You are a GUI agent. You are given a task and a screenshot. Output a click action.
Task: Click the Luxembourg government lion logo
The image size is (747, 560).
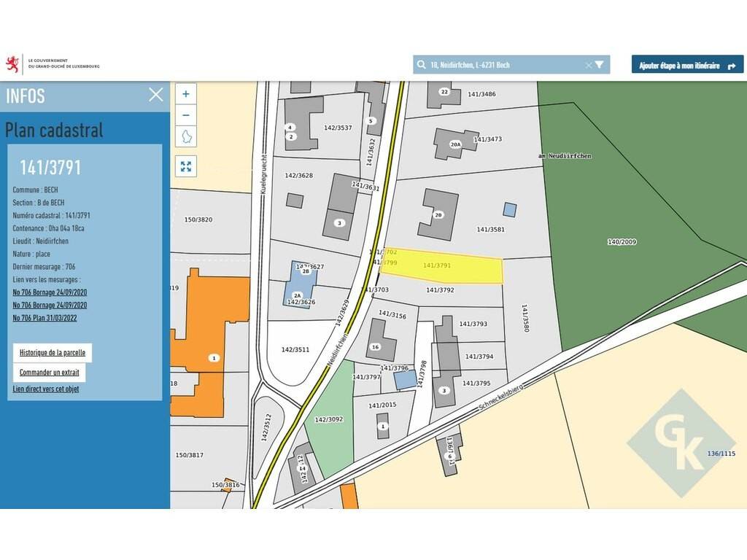(x=12, y=64)
